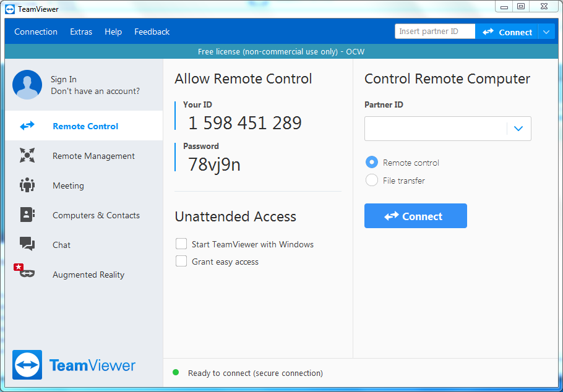
Task: Click the user profile avatar icon
Action: (27, 85)
